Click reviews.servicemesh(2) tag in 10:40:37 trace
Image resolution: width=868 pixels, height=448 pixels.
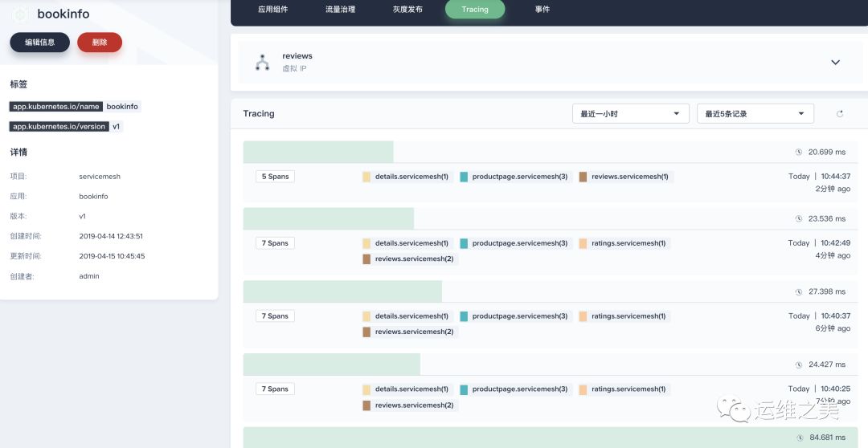click(410, 332)
